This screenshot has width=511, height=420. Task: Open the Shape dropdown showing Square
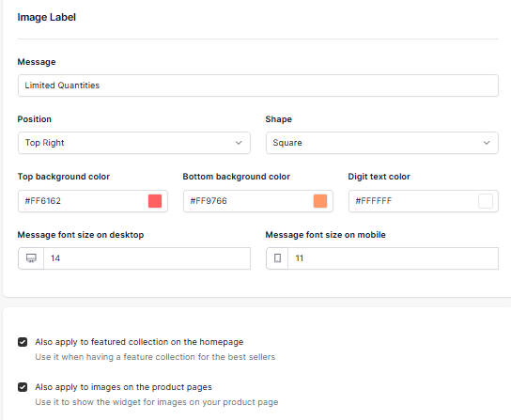(382, 143)
